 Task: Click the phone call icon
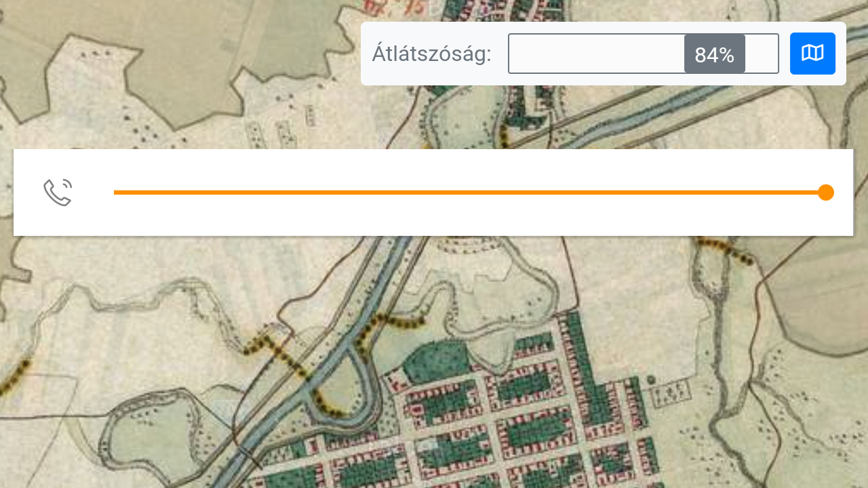[58, 192]
